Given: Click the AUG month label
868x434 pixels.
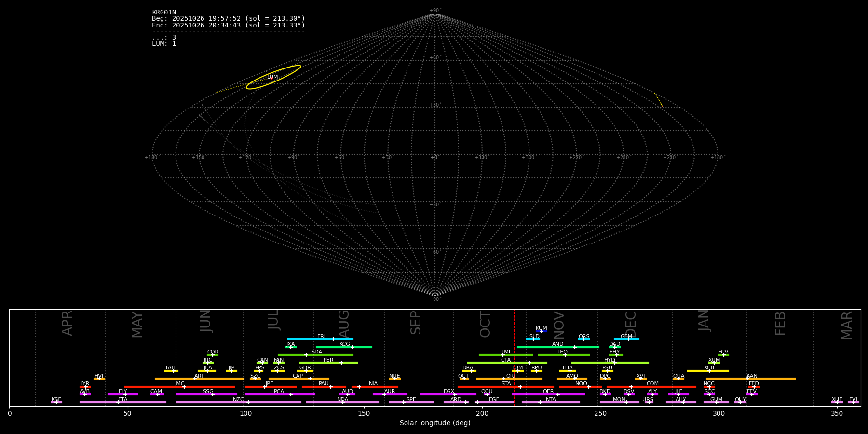Looking at the screenshot, I should click(x=344, y=323).
